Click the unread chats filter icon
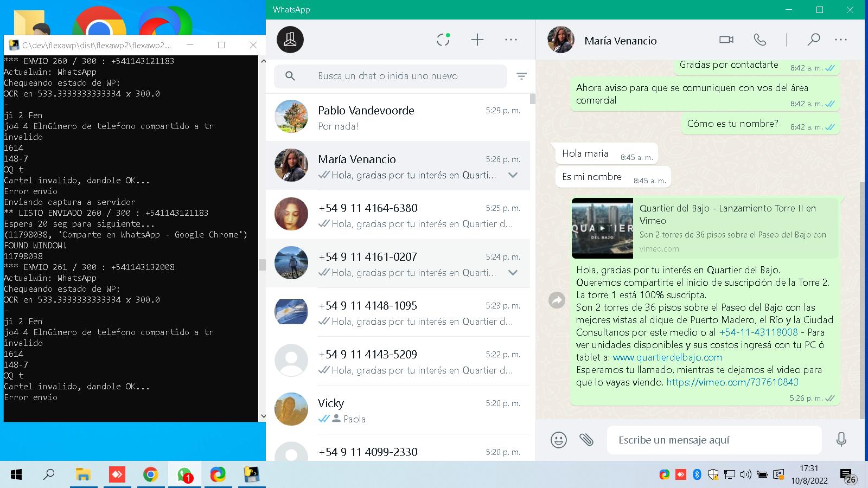 [521, 76]
